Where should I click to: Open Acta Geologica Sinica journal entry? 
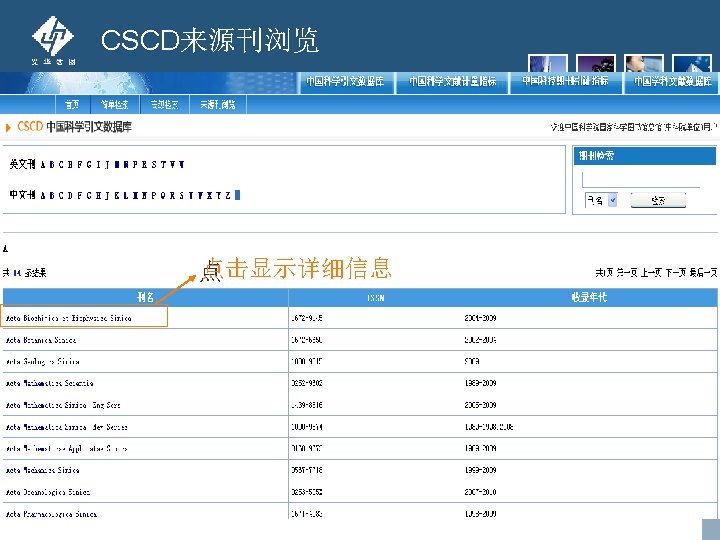click(x=43, y=361)
